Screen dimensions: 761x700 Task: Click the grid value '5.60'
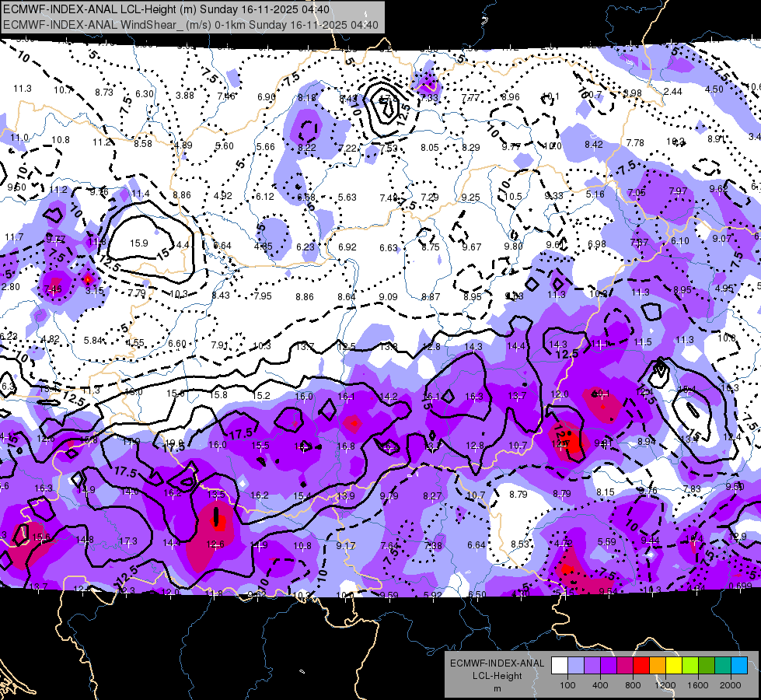[224, 145]
